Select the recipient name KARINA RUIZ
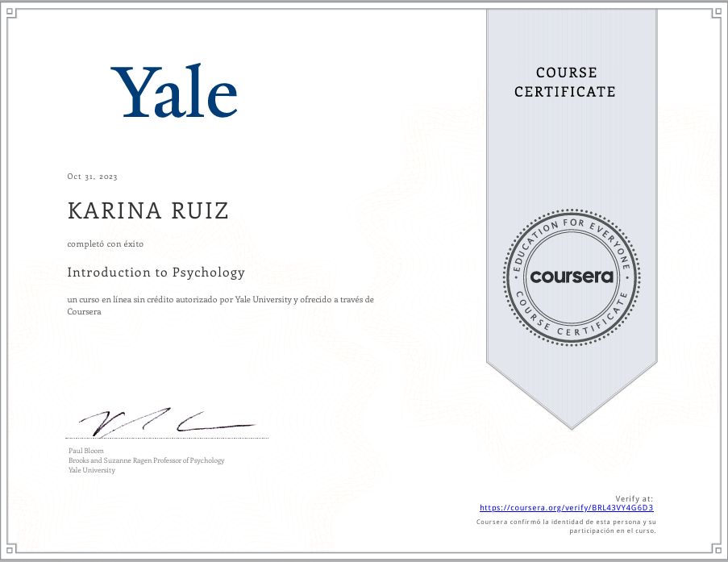The image size is (728, 562). (149, 211)
